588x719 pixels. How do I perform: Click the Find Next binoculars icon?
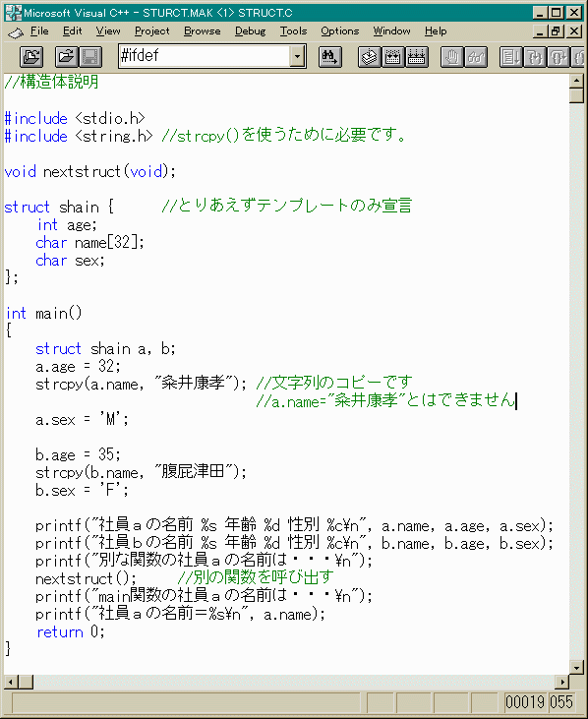(x=330, y=57)
